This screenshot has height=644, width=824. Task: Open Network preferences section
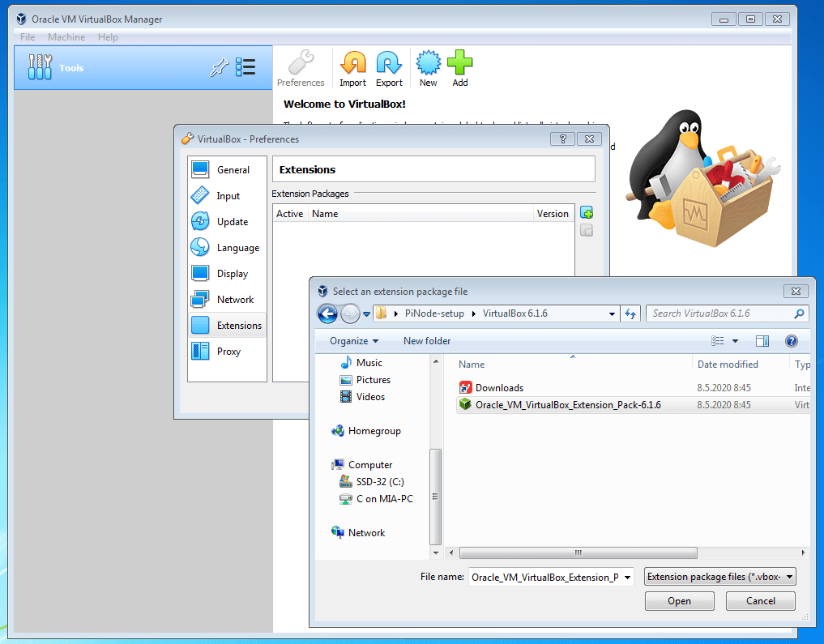(x=227, y=300)
